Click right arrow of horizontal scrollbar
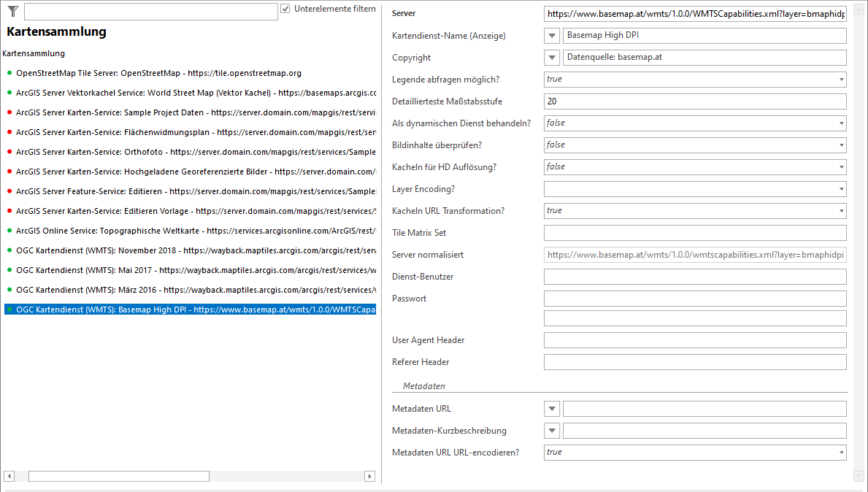This screenshot has height=492, width=868. (x=370, y=477)
